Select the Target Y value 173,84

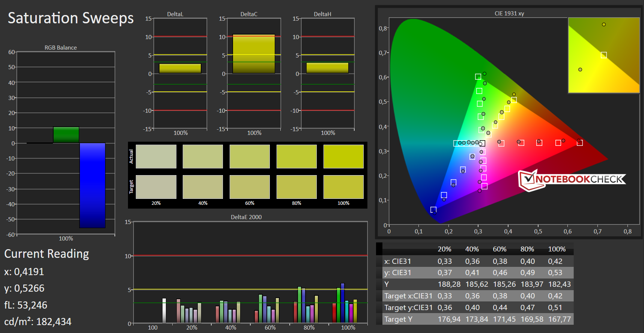pos(477,319)
